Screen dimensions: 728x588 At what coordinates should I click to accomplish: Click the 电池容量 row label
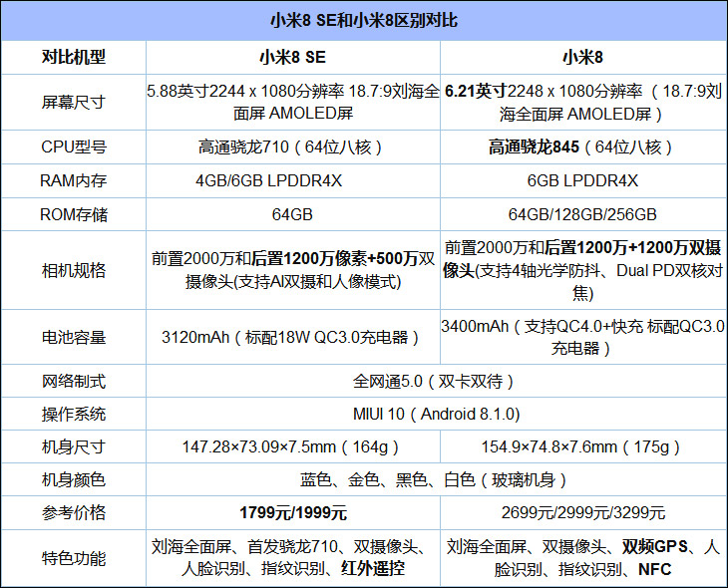point(74,337)
